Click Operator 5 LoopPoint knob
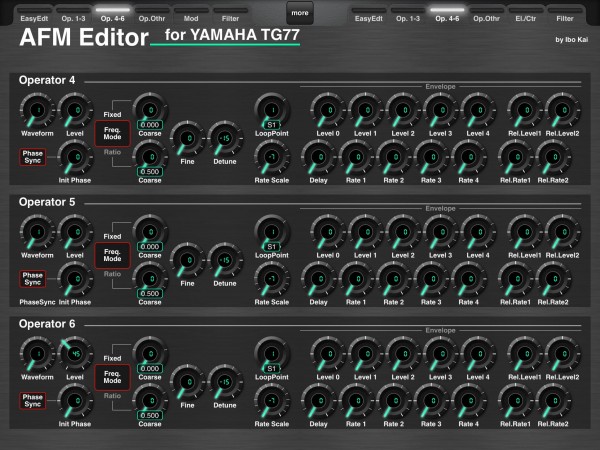The width and height of the screenshot is (600, 450). pos(272,232)
